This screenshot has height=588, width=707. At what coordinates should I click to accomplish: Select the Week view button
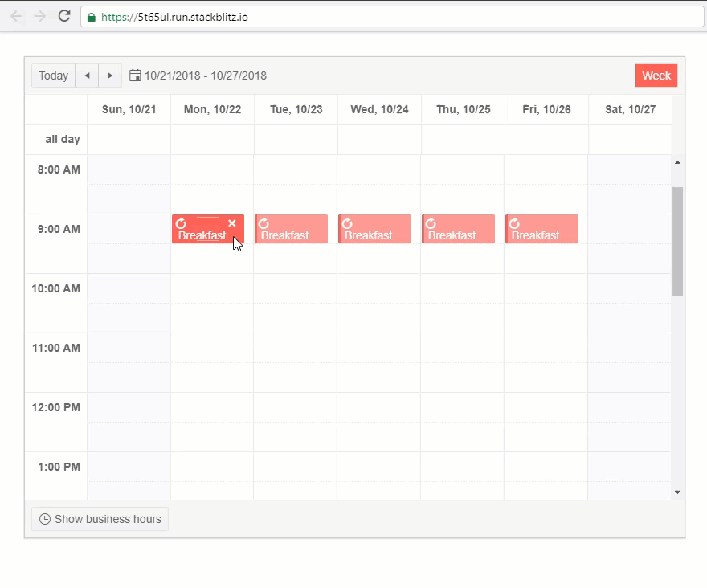[x=656, y=76]
